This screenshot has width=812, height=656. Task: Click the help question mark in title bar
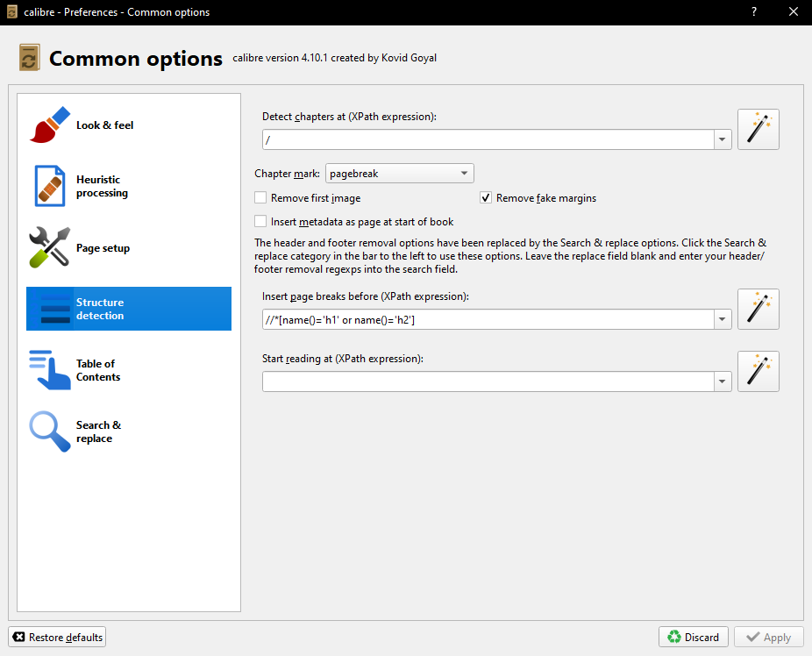754,12
